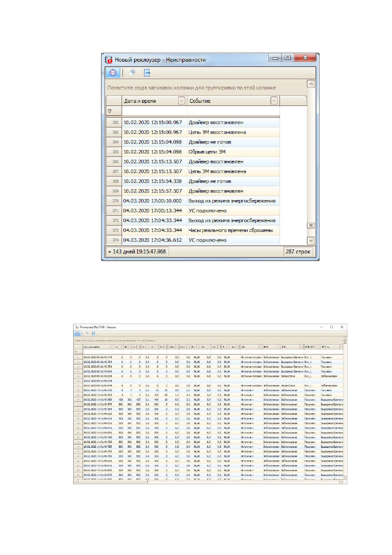Click the ДИ column header in Аварии window

click(252, 347)
